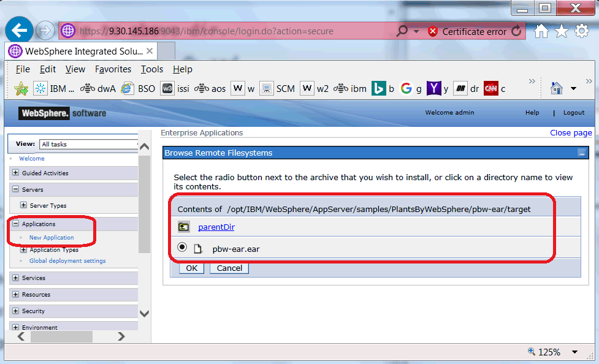Minimize the Browse Remote Filesystems portlet
The width and height of the screenshot is (599, 364).
click(582, 153)
